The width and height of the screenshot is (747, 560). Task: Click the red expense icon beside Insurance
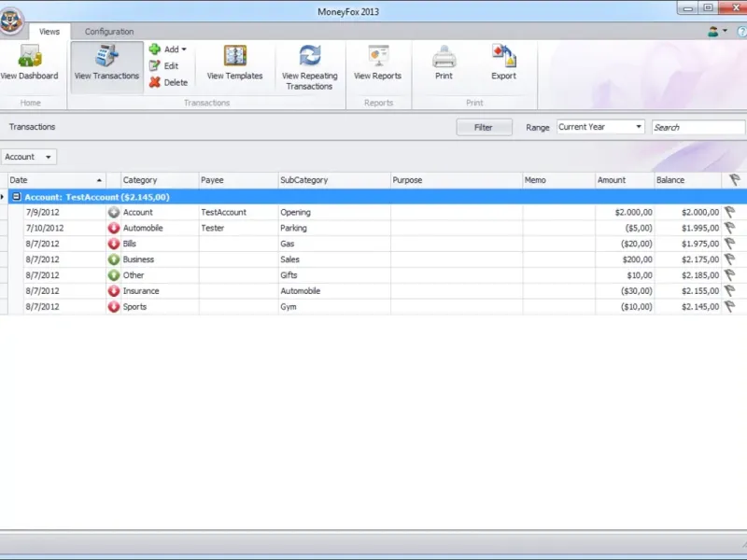(113, 291)
